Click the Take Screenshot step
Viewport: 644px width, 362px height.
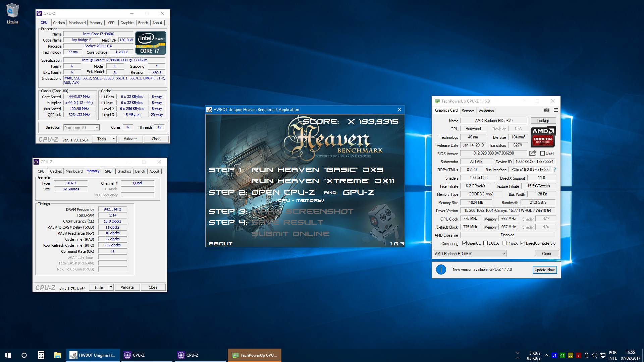coord(303,212)
